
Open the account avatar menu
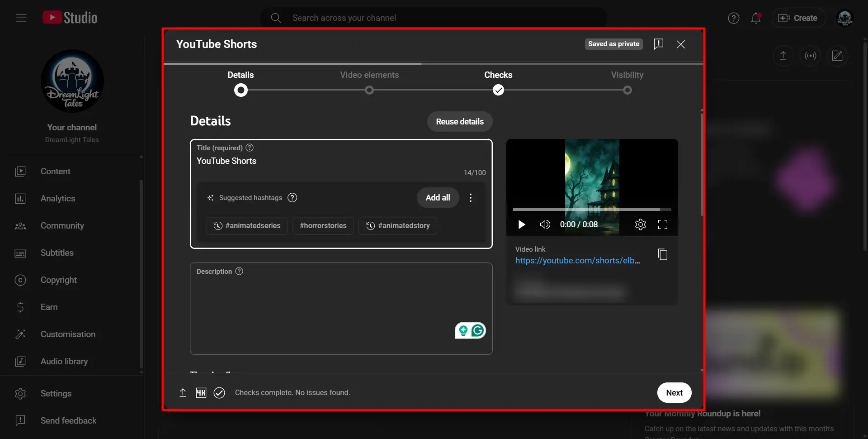click(x=844, y=18)
